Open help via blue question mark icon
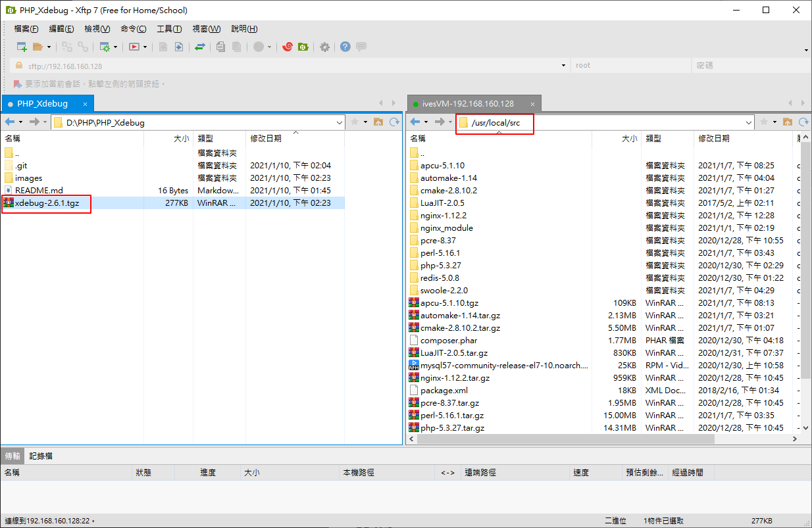Image resolution: width=812 pixels, height=528 pixels. [345, 47]
